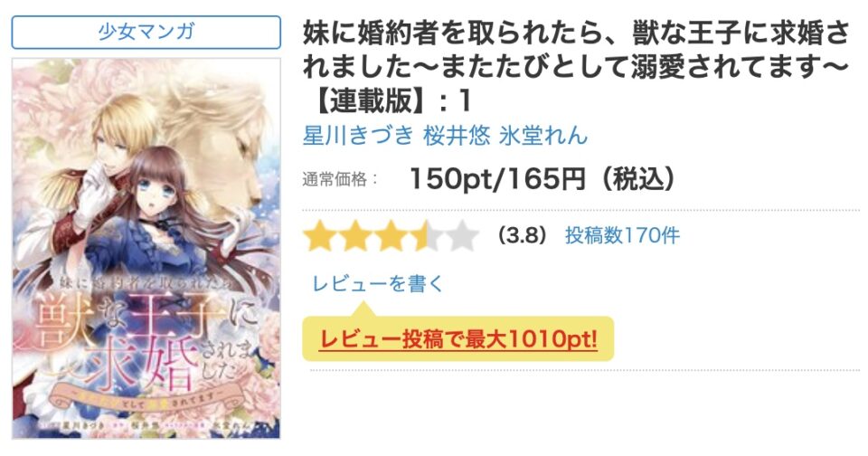Click the (3.8) rating score
Screen dimensions: 868x456
click(x=522, y=235)
